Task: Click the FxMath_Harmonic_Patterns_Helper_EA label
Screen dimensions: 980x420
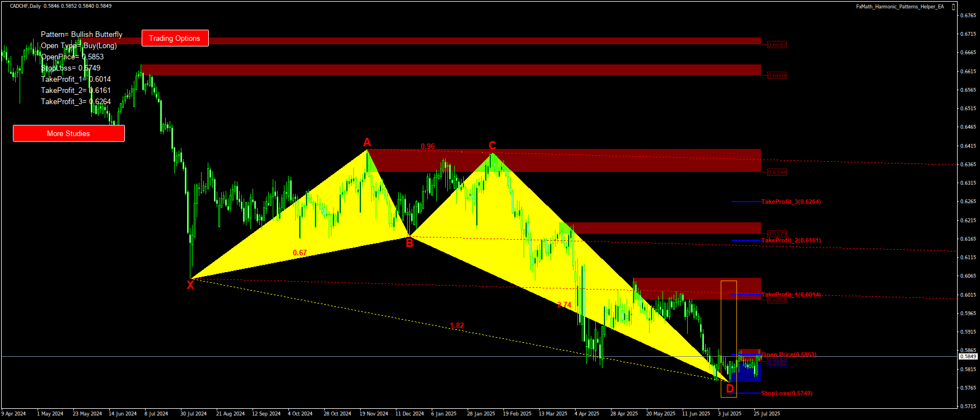Action: pyautogui.click(x=899, y=7)
